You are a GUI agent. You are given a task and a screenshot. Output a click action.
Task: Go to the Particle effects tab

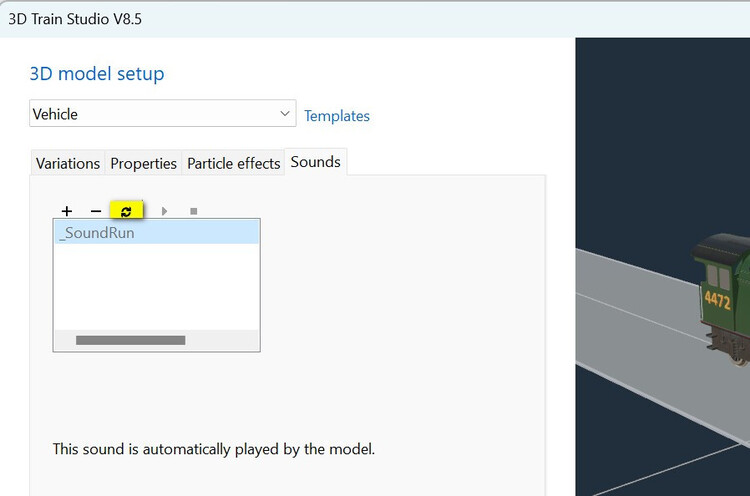coord(234,163)
